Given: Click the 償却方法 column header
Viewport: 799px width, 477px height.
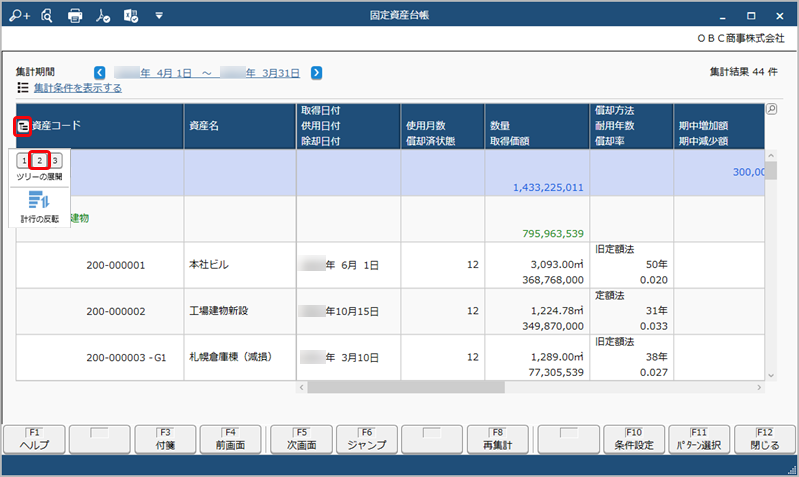Looking at the screenshot, I should pos(615,111).
